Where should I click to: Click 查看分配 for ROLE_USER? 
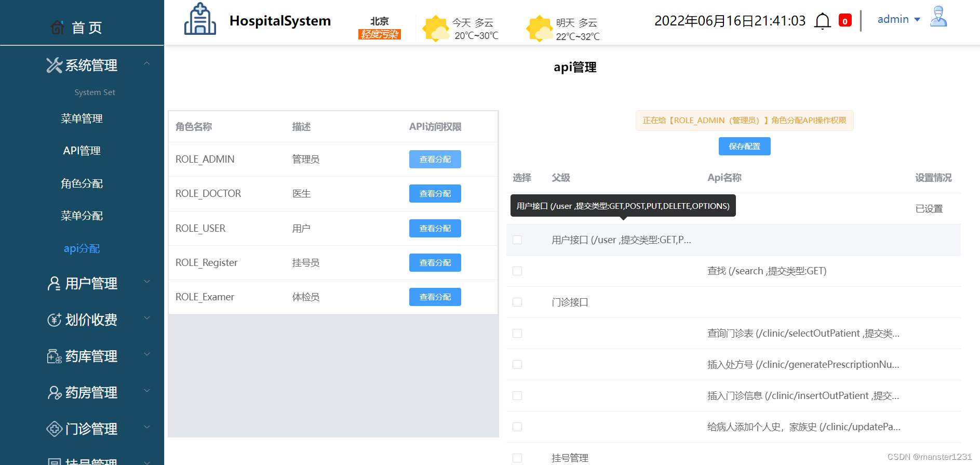pos(435,229)
